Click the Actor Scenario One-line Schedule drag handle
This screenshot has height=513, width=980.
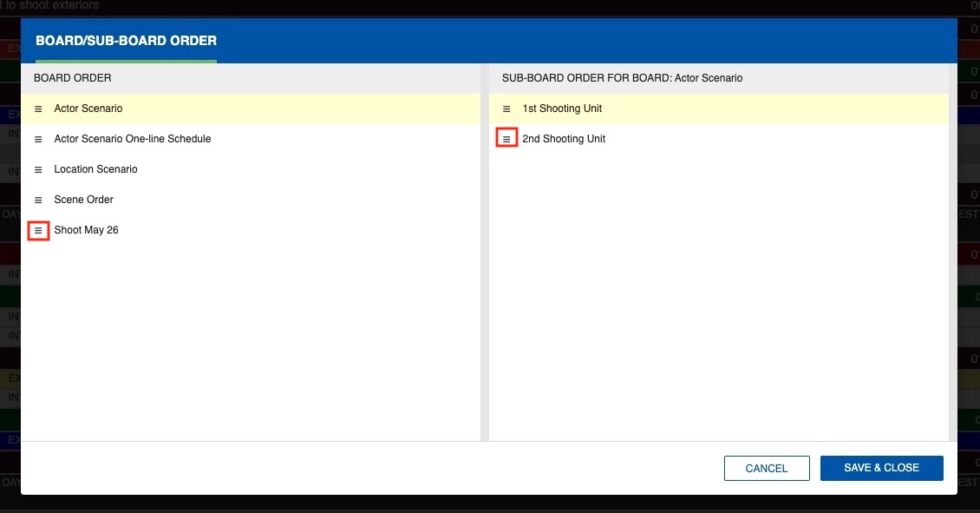[38, 140]
